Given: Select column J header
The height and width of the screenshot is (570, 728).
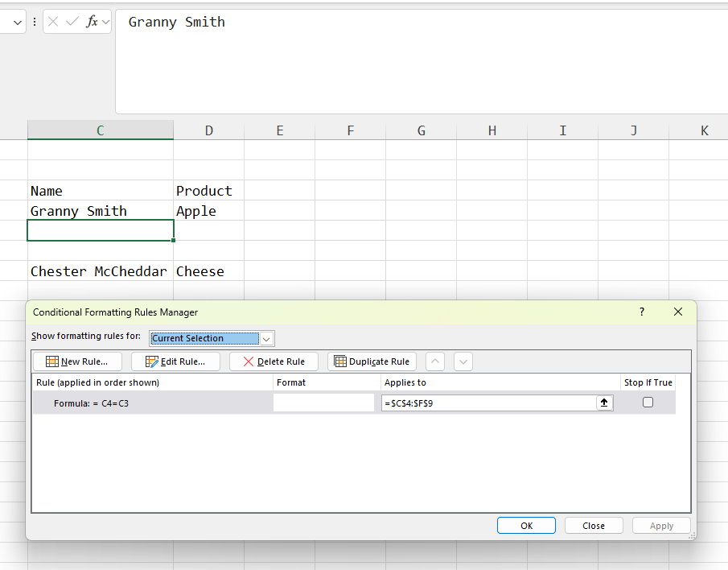Looking at the screenshot, I should pos(634,130).
